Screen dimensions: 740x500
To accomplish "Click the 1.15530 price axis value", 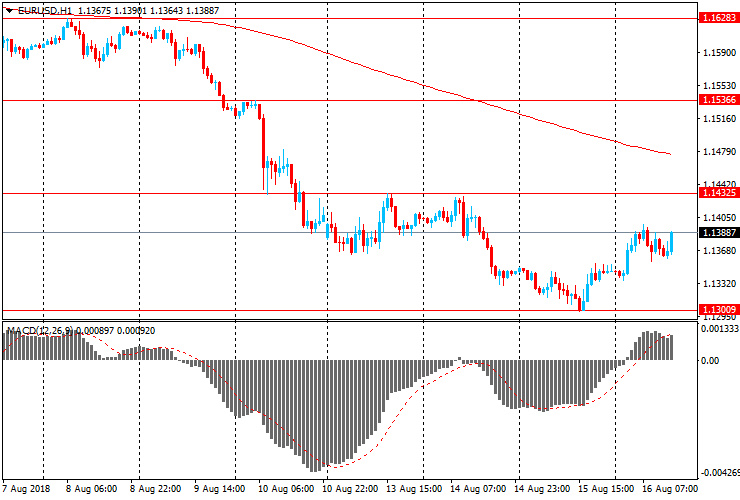I will tap(719, 85).
